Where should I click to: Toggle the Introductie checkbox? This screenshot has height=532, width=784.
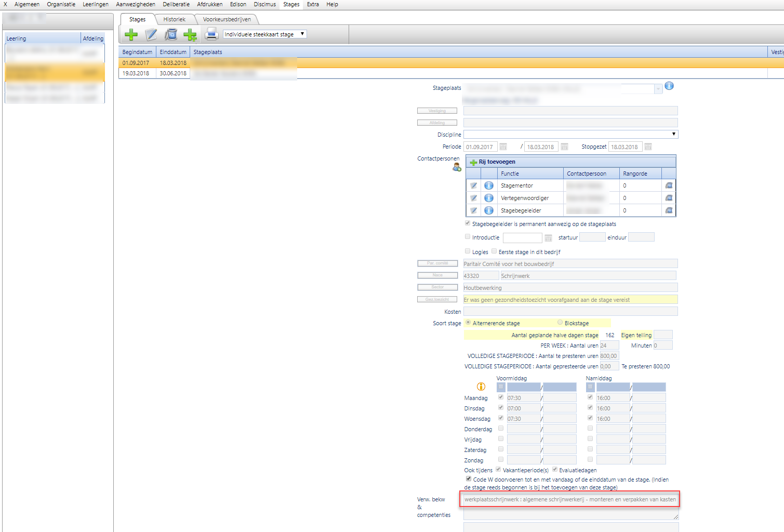468,237
